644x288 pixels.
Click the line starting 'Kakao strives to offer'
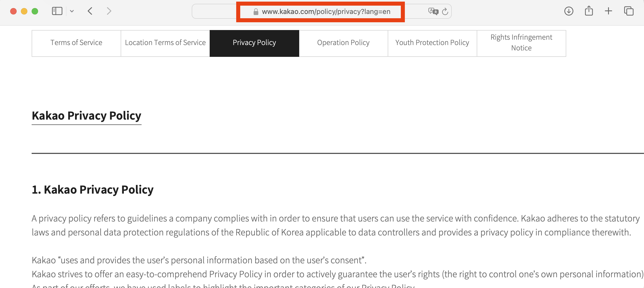pos(338,274)
